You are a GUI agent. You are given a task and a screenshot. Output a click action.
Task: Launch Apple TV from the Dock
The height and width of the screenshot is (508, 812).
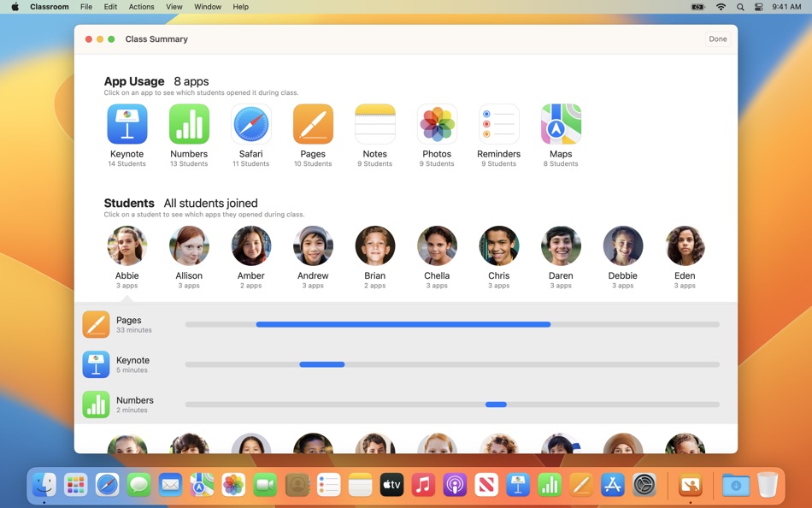pyautogui.click(x=391, y=485)
